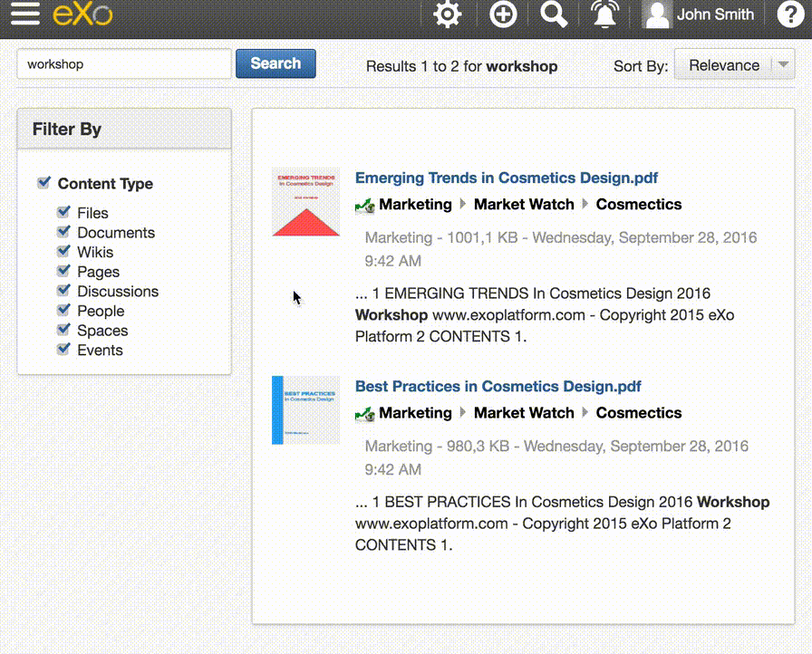The image size is (812, 654).
Task: Open the notifications bell icon
Action: pyautogui.click(x=604, y=14)
